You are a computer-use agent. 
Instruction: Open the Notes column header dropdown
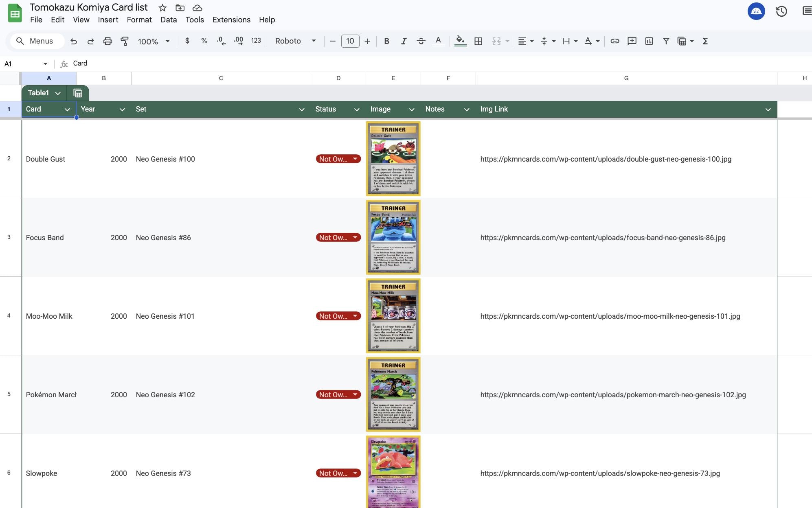click(467, 109)
